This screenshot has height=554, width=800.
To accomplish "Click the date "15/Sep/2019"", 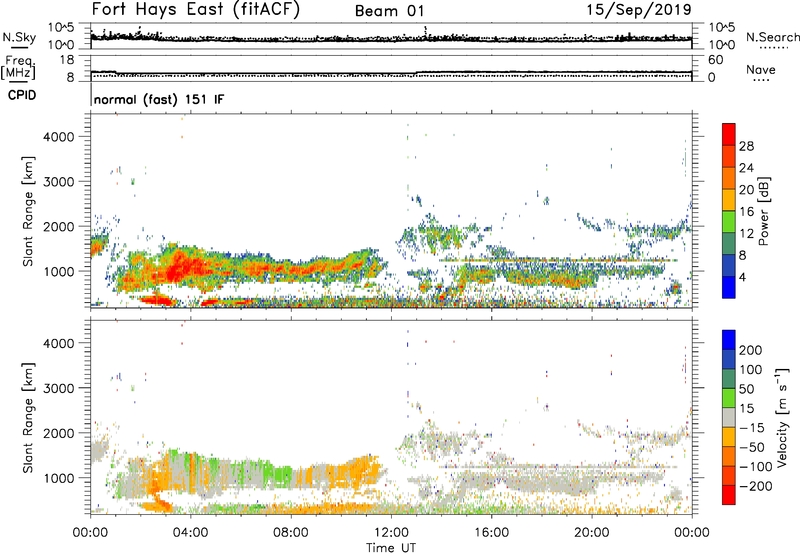I will coord(639,9).
